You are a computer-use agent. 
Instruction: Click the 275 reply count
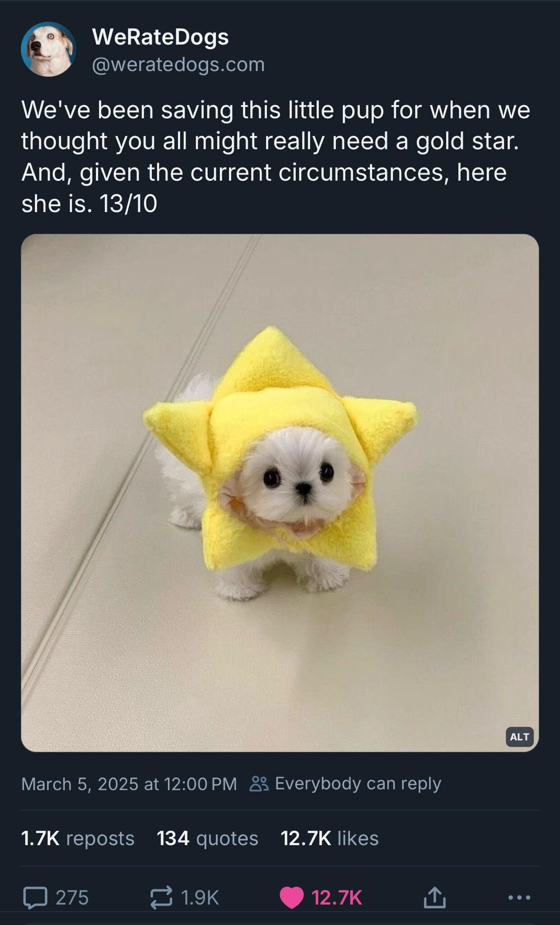[72, 897]
